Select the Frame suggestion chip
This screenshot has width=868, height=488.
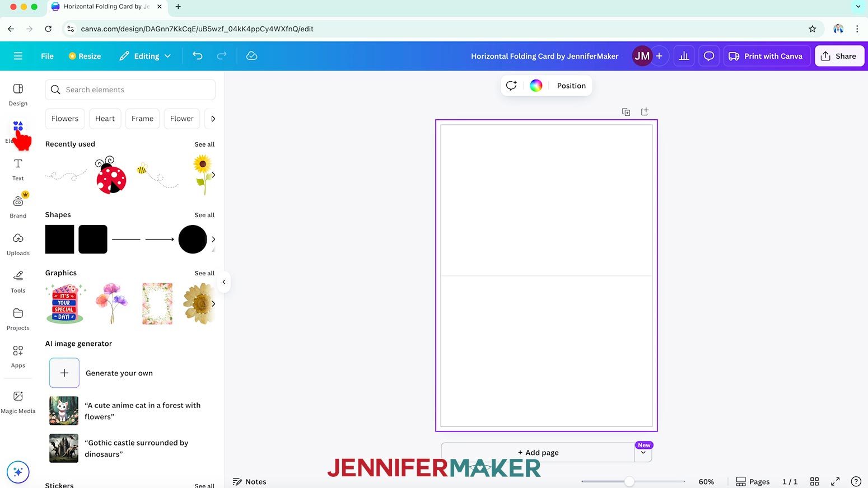coord(142,119)
